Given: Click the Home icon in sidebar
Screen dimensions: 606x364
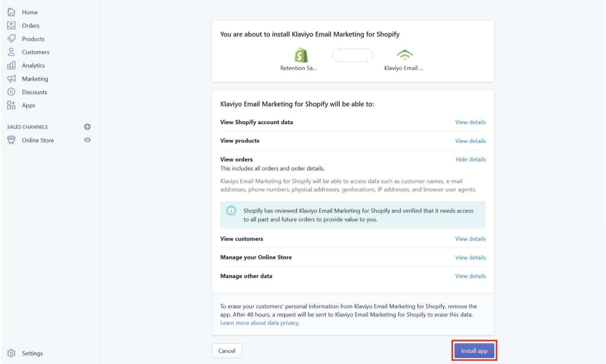Looking at the screenshot, I should (11, 12).
